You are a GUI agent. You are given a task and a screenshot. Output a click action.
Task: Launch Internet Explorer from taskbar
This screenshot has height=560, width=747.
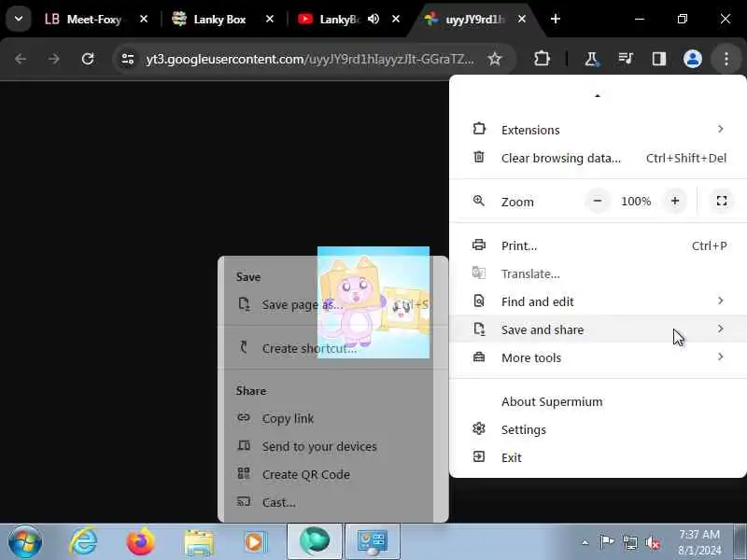point(83,541)
